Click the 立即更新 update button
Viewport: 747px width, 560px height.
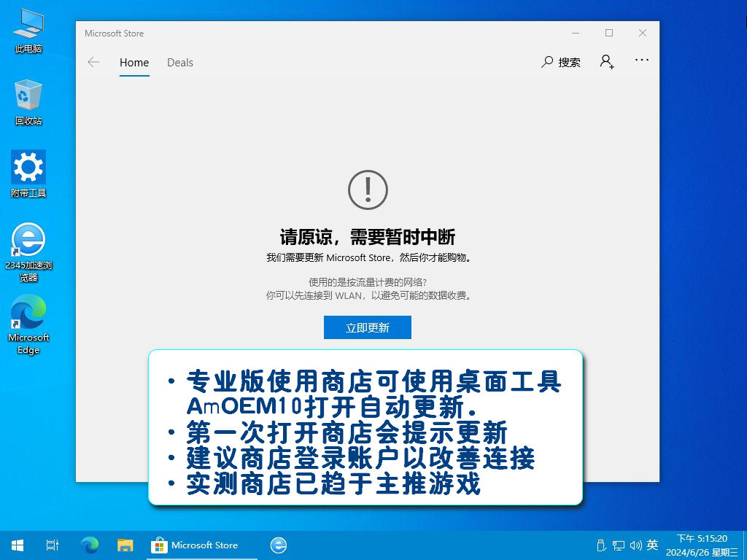(x=368, y=327)
